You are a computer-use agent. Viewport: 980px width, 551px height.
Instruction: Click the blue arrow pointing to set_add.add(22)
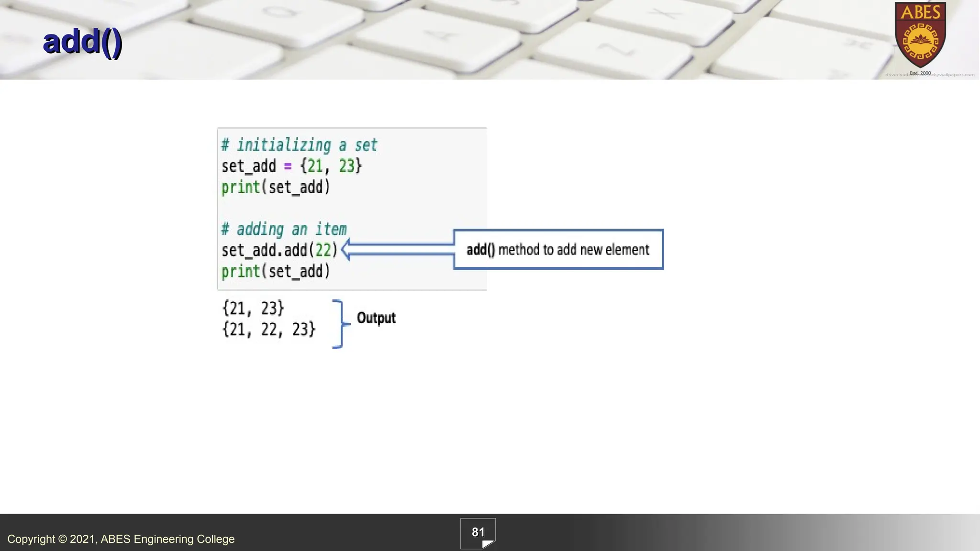[x=397, y=249]
